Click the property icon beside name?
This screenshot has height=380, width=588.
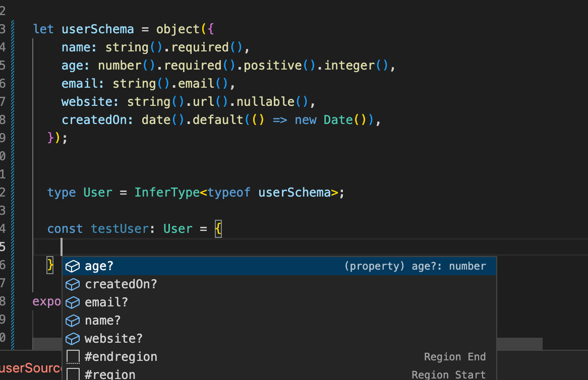73,320
